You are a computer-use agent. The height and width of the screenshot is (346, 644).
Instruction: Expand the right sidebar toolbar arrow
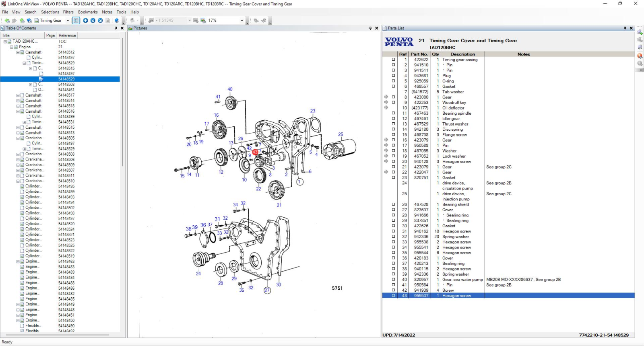tap(640, 70)
